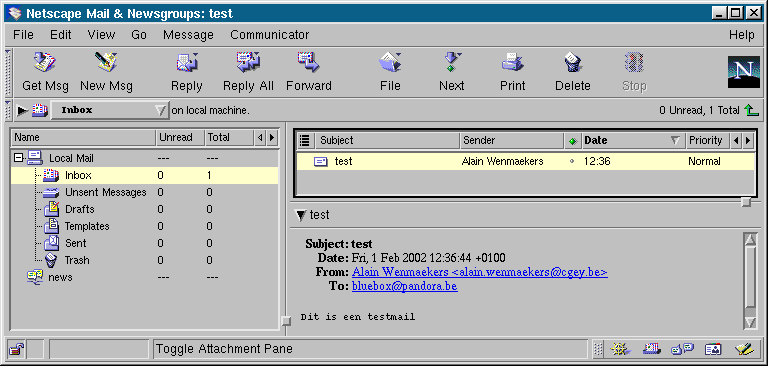The height and width of the screenshot is (366, 768).
Task: Click the Alain Wenmaekers sender cell
Action: point(503,161)
